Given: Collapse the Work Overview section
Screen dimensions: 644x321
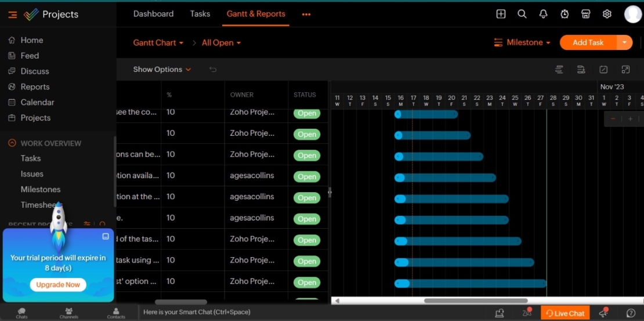Looking at the screenshot, I should pyautogui.click(x=12, y=143).
